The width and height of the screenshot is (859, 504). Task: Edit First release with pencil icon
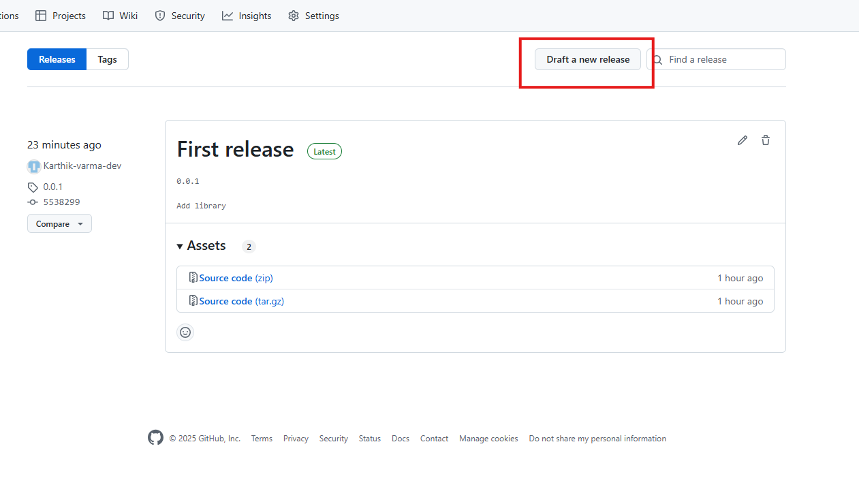coord(743,140)
